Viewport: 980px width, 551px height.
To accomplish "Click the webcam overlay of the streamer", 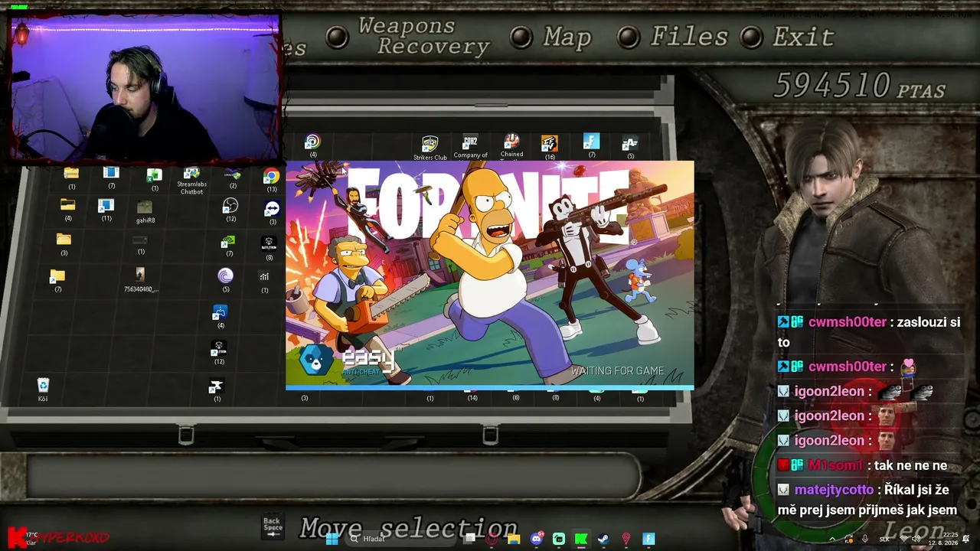I will (144, 86).
